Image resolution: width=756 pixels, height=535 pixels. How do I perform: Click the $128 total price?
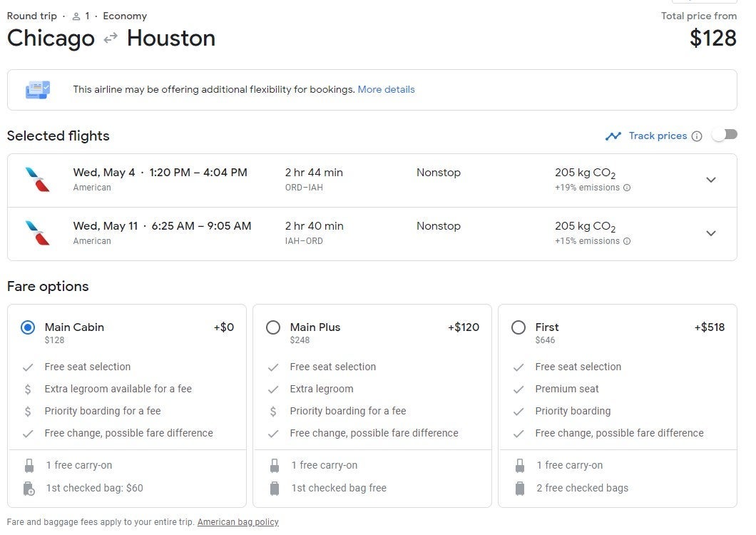pyautogui.click(x=712, y=38)
